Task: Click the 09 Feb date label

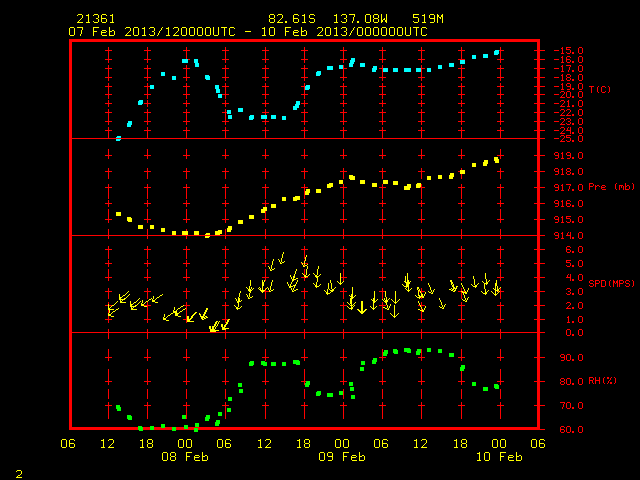Action: [342, 457]
